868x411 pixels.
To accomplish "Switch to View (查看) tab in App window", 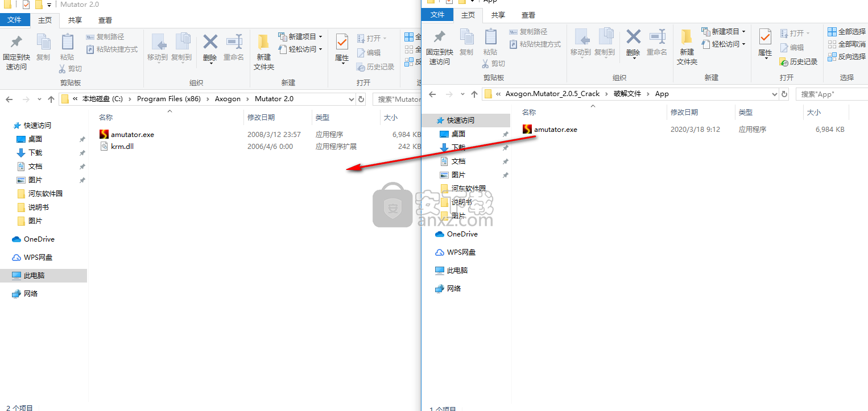I will 528,15.
